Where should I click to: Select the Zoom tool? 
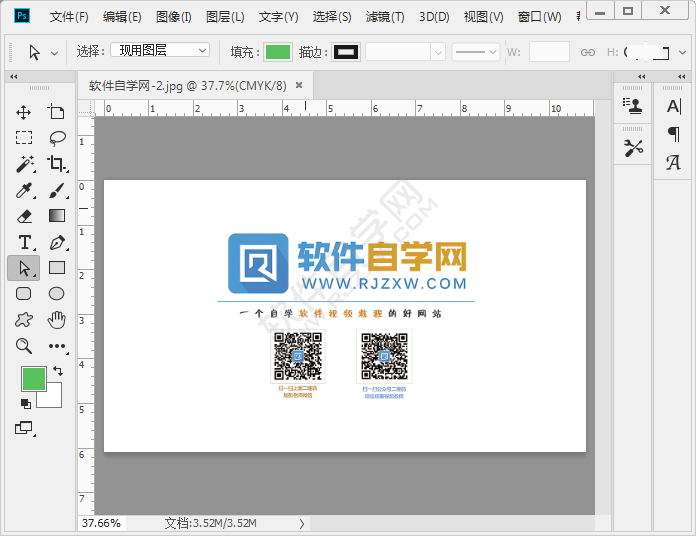24,346
